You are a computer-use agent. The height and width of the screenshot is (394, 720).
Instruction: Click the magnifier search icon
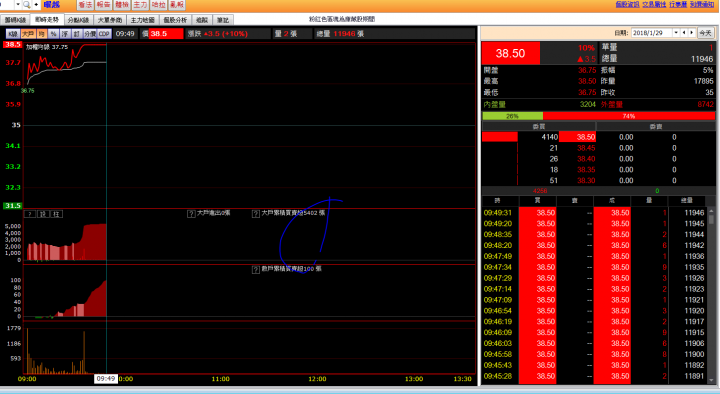point(27,5)
